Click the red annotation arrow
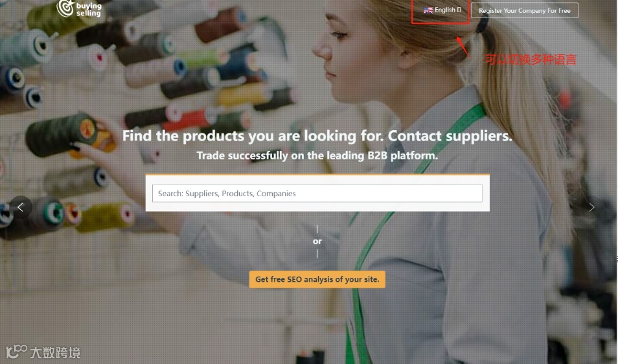Screen dimensions: 618x364 click(463, 46)
